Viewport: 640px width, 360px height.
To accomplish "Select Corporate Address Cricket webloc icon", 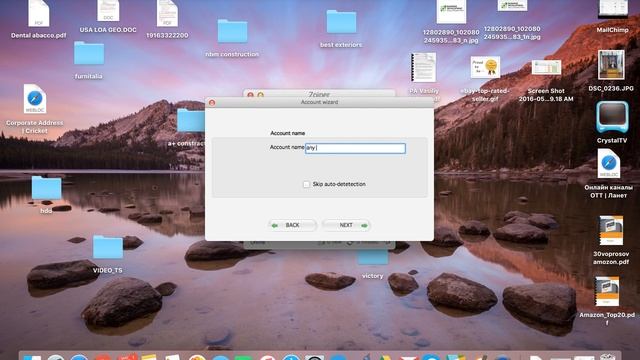I will 35,99.
